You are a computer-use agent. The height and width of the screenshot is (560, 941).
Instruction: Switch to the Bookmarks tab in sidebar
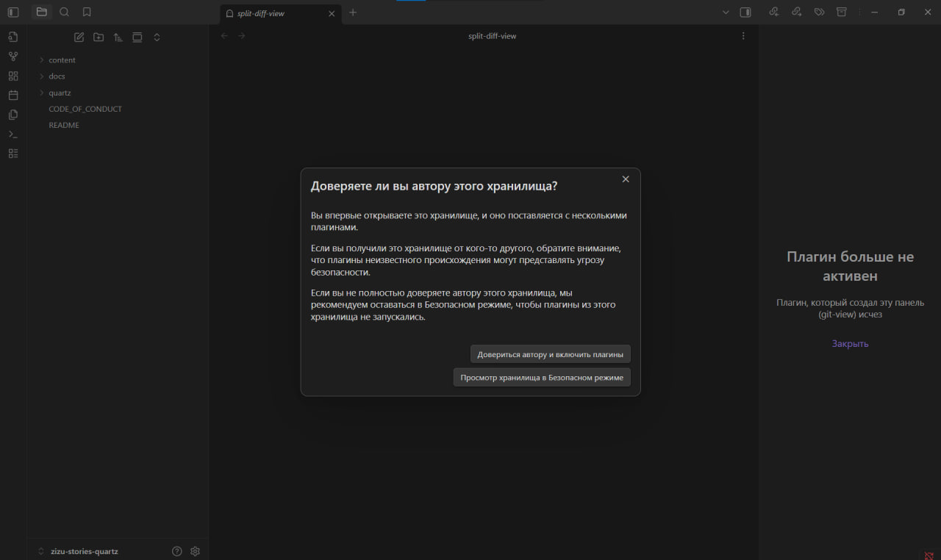87,12
